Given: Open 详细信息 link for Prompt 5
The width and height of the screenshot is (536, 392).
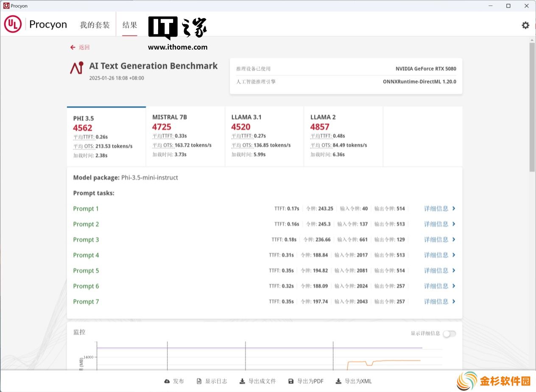Looking at the screenshot, I should [436, 270].
